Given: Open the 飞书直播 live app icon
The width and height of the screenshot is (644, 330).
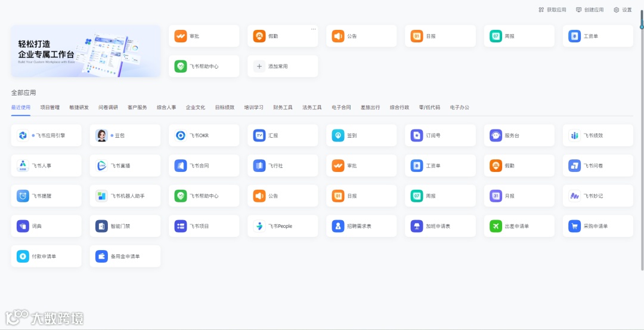Looking at the screenshot, I should (x=101, y=166).
